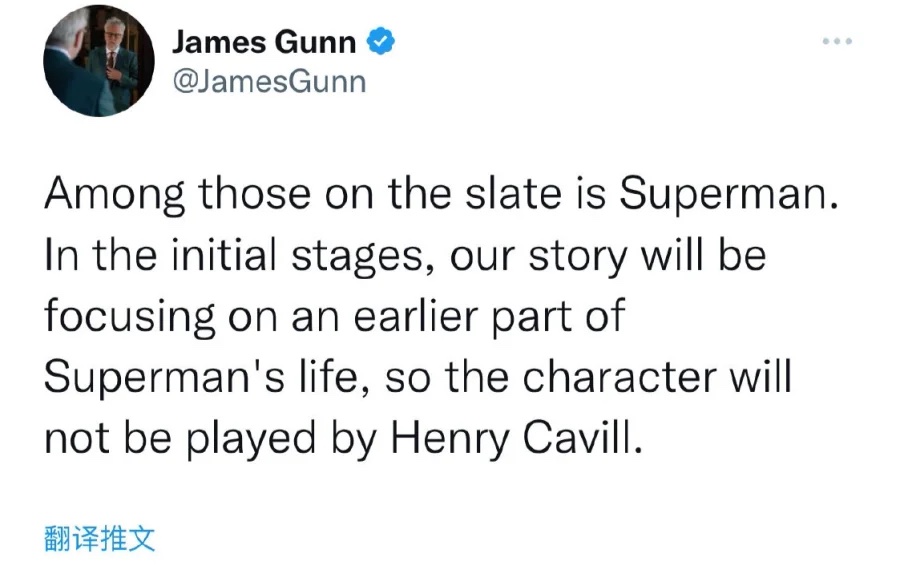
Task: Click the 翻译推文 translate tweet link
Action: coord(99,539)
